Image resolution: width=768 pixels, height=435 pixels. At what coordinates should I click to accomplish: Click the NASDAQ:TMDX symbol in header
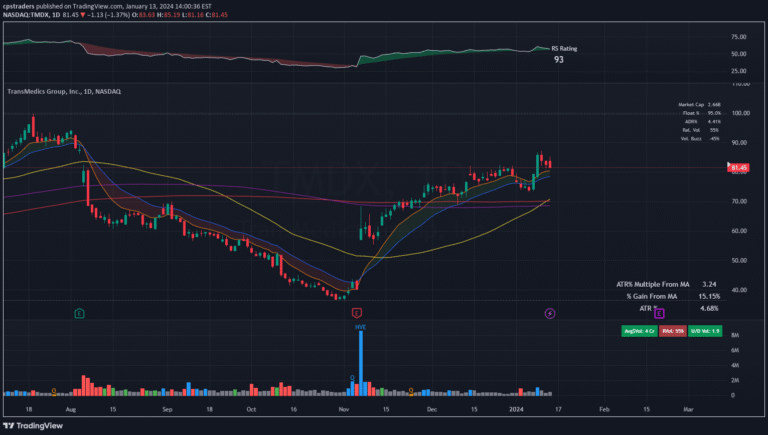[x=26, y=15]
